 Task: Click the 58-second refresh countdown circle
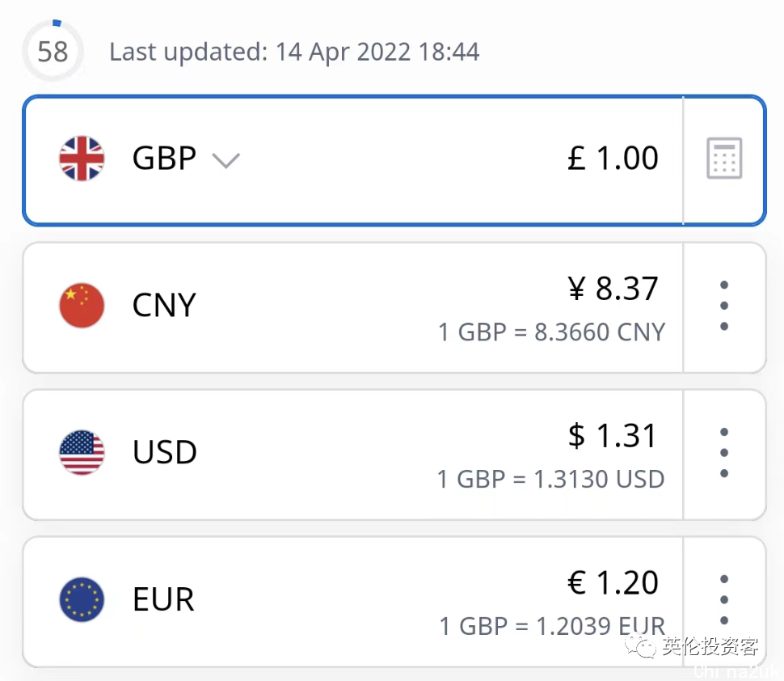(x=53, y=53)
